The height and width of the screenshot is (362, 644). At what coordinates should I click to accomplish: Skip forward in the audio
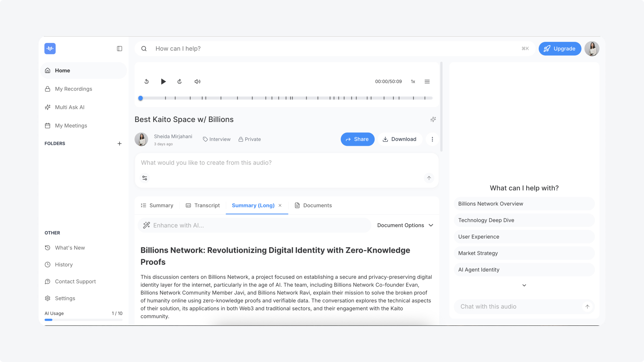(179, 81)
